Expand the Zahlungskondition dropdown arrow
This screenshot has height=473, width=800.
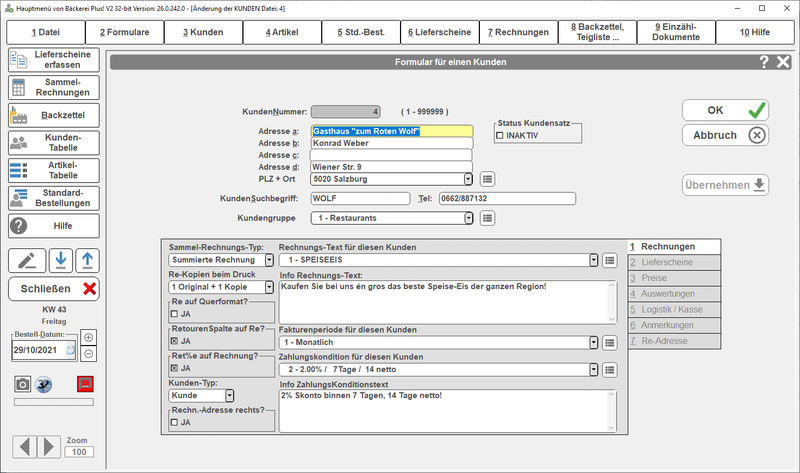593,370
